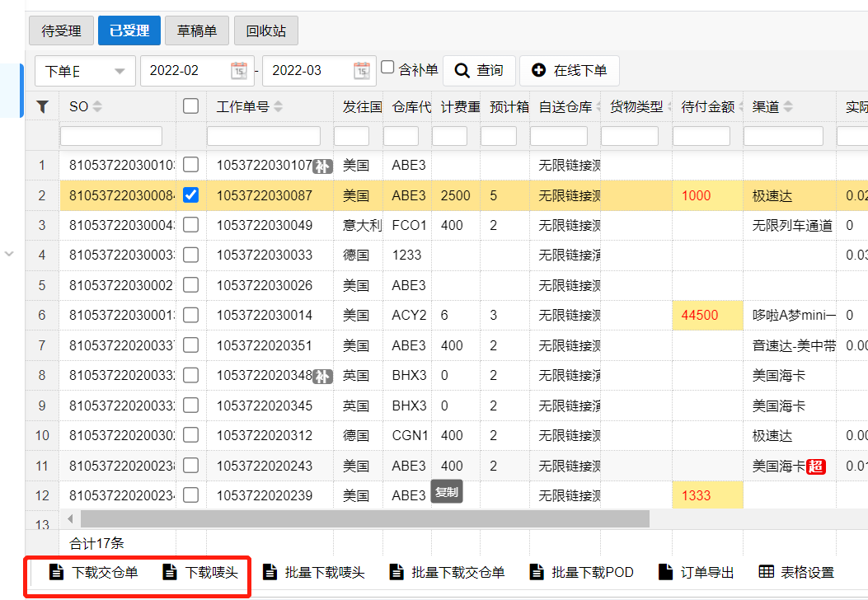Screen dimensions: 868x600
Task: Sort by 自送仓库 column arrows
Action: [598, 106]
